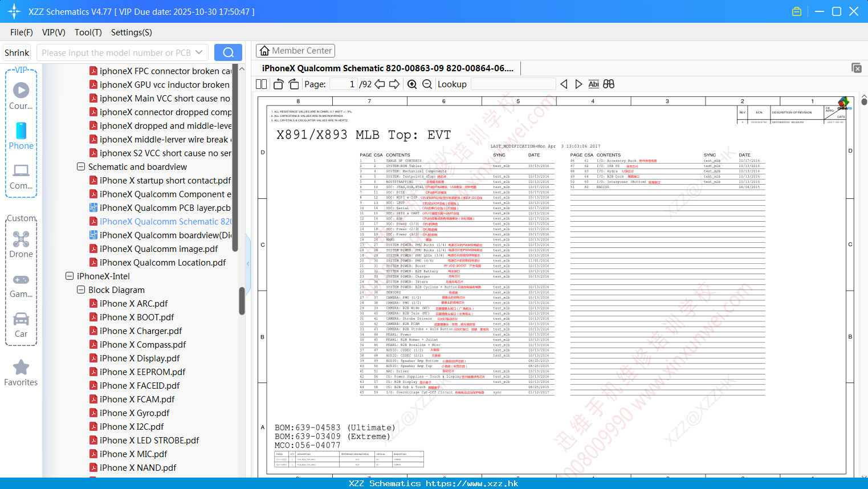Open iPhone X BOOT.pdf
The width and height of the screenshot is (868, 489).
(132, 317)
